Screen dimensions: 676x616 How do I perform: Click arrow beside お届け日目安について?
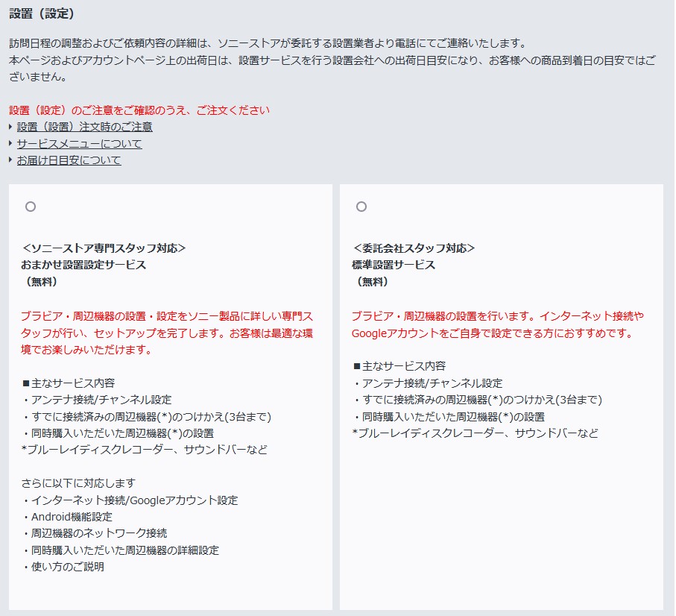point(10,160)
